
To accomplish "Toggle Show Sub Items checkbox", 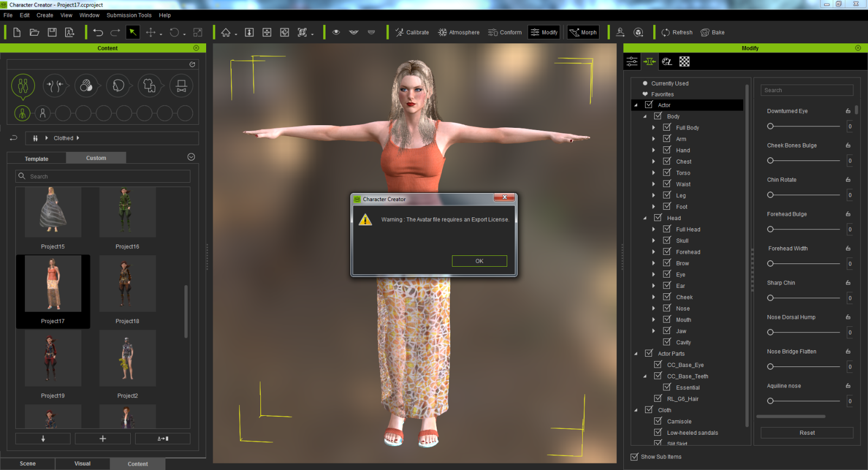I will pyautogui.click(x=634, y=456).
